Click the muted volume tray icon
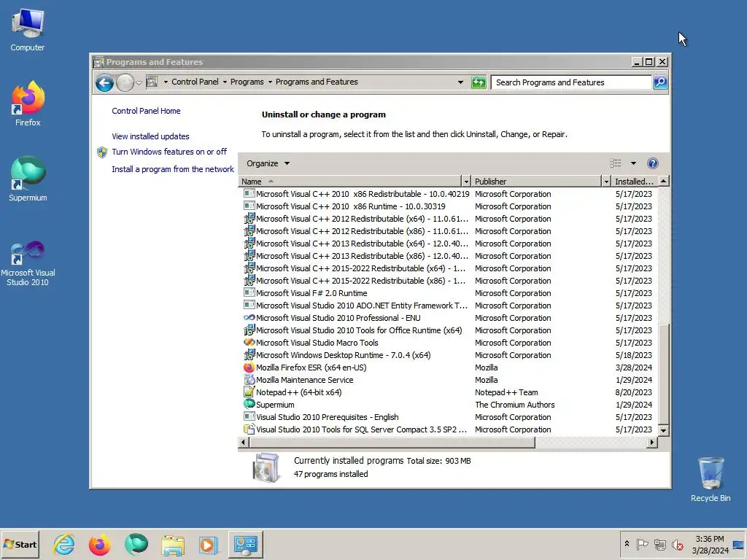Viewport: 747px width, 560px height. pos(678,544)
